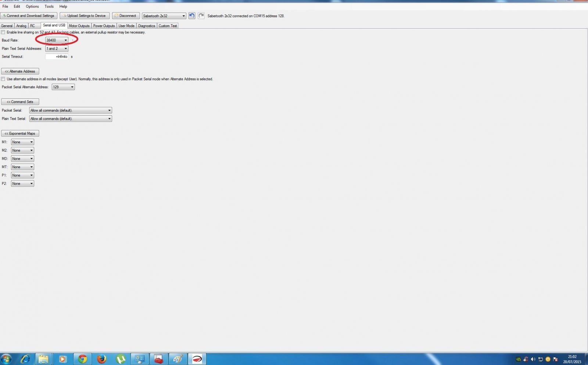Open the Baud Rate 38400 dropdown

pos(57,40)
